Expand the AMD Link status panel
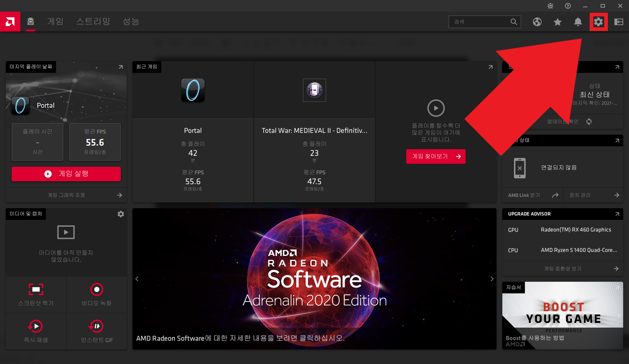Screen dimensions: 629x364 (617, 141)
